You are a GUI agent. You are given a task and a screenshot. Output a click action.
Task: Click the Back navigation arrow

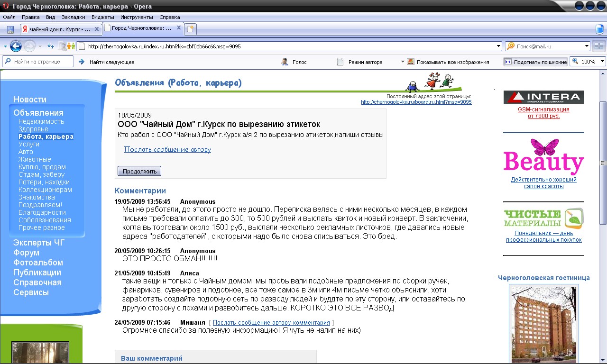16,46
